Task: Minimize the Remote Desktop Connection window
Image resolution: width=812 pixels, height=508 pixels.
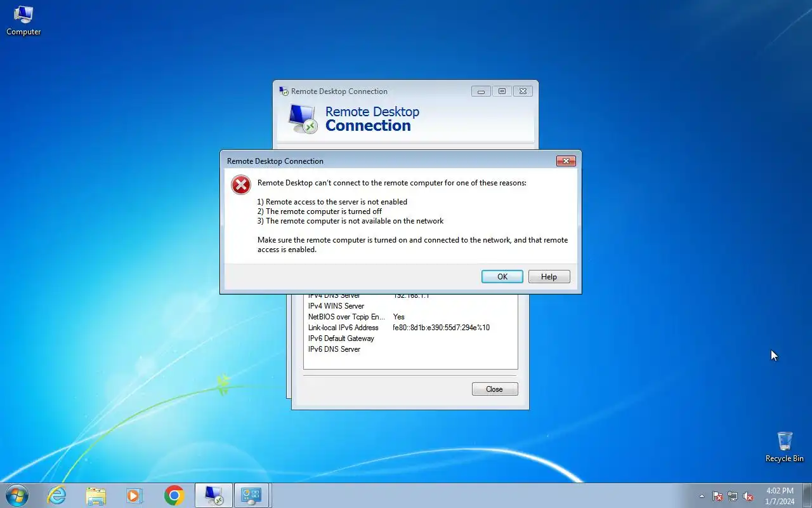Action: click(x=481, y=91)
